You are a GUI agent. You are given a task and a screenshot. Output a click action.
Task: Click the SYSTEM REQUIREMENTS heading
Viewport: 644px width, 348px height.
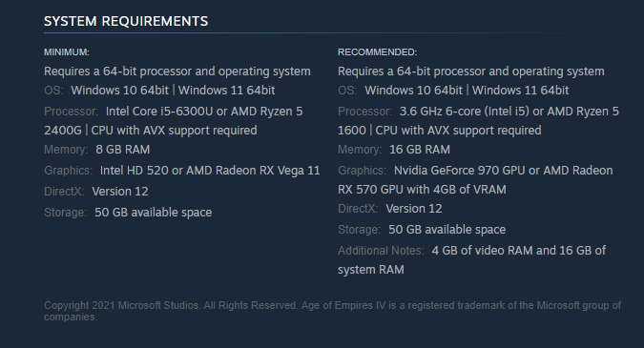[126, 21]
